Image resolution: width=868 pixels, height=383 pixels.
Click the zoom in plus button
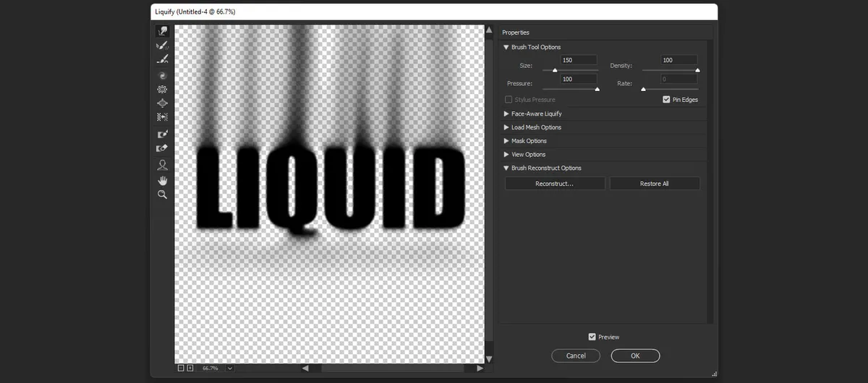click(190, 368)
